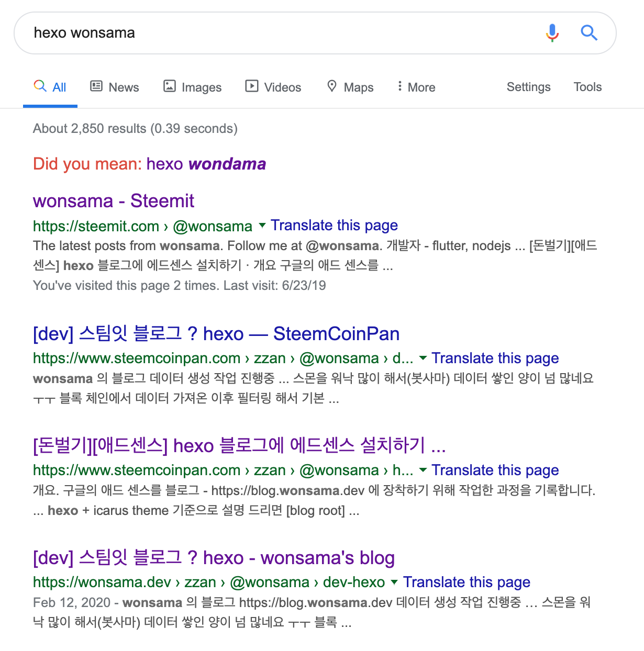The image size is (644, 651).
Task: Expand dropdown arrow beside steemcoinpan h... URL
Action: click(423, 470)
